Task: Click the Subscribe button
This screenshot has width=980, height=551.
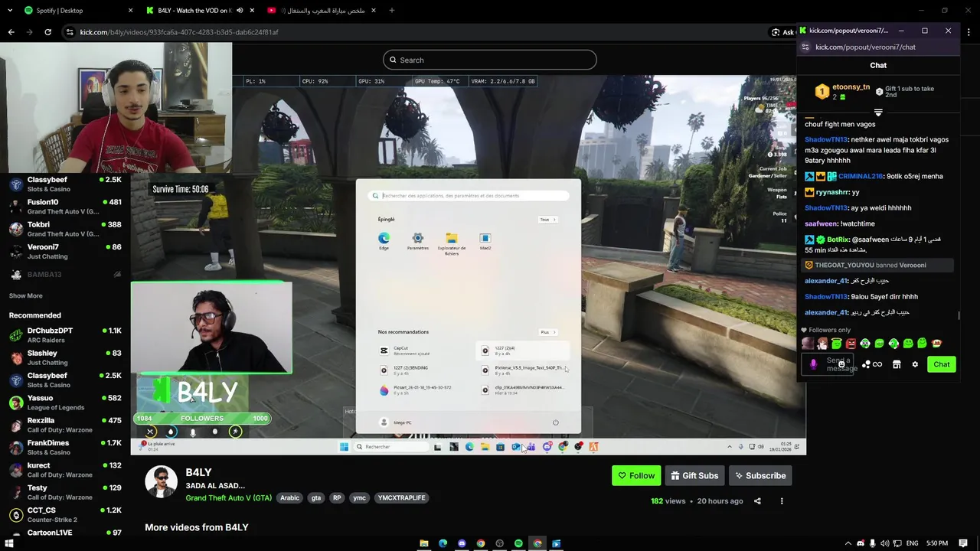Action: click(x=760, y=475)
